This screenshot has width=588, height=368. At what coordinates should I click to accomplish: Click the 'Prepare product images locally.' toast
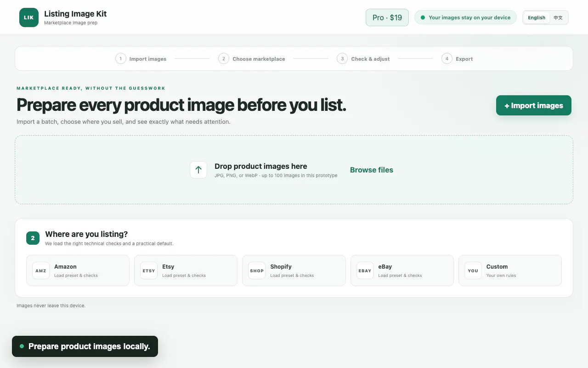85,346
